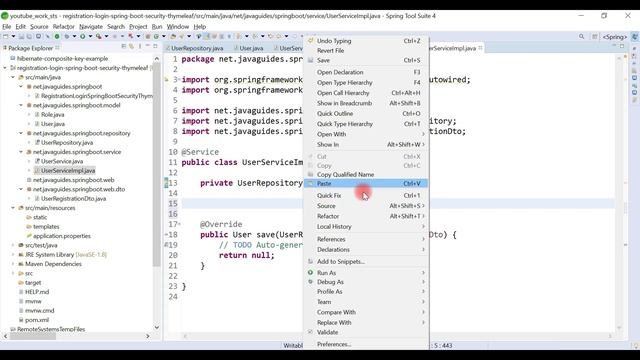Click the Open Perspective icon
This screenshot has width=640, height=360.
point(595,37)
